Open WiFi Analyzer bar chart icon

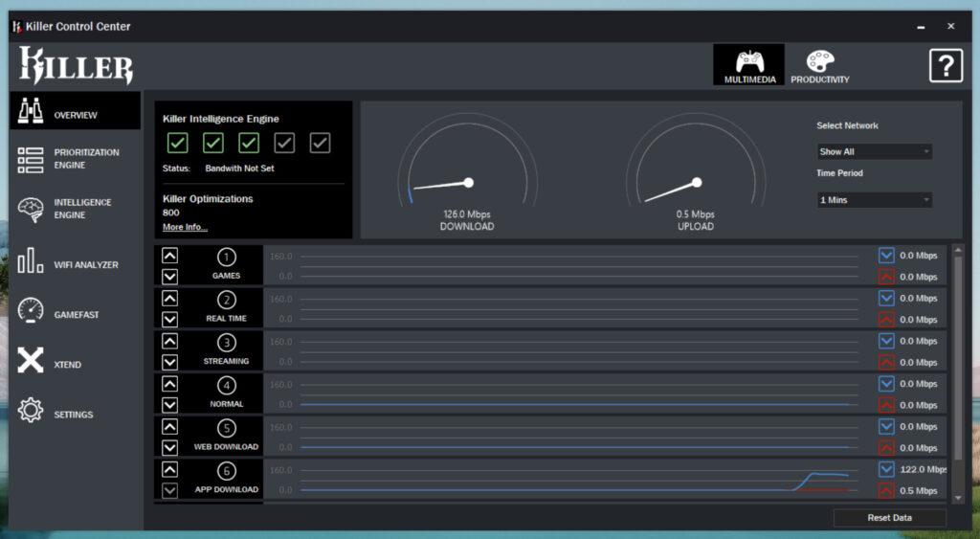[30, 260]
